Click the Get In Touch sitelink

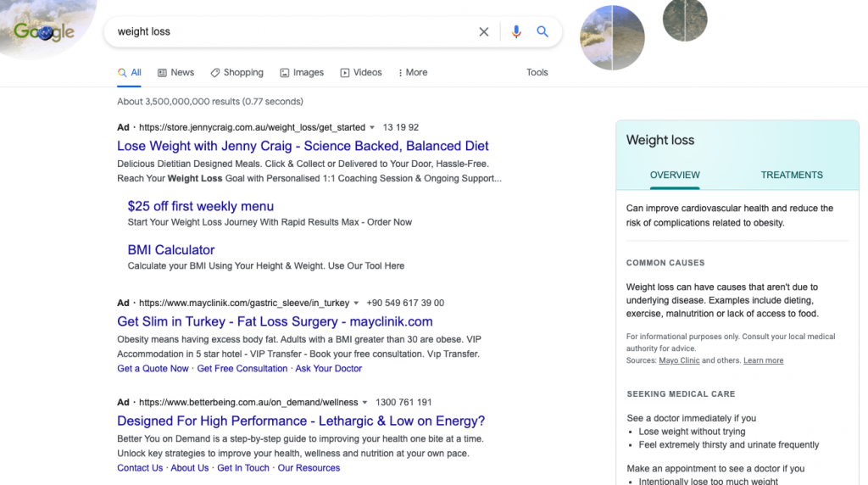click(243, 468)
